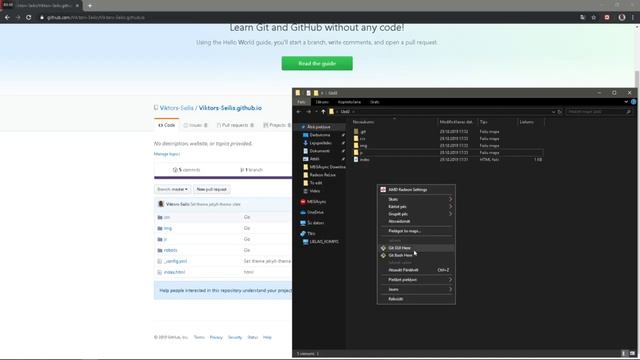
Task: Click the green Read the guide button
Action: point(317,63)
